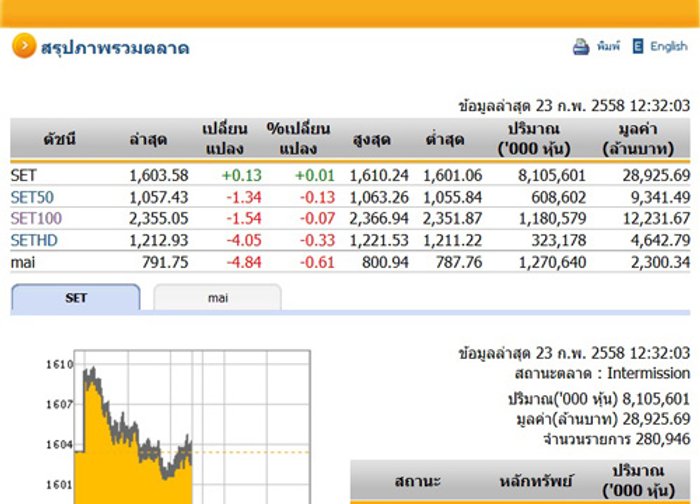
Task: Click SET change value +0.13
Action: click(x=242, y=175)
